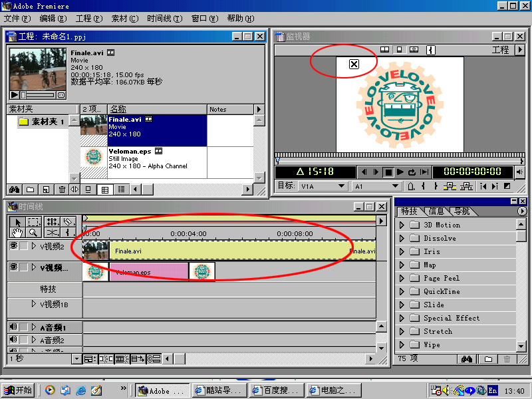The width and height of the screenshot is (532, 399).
Task: Switch to the 导航 tab
Action: (462, 211)
